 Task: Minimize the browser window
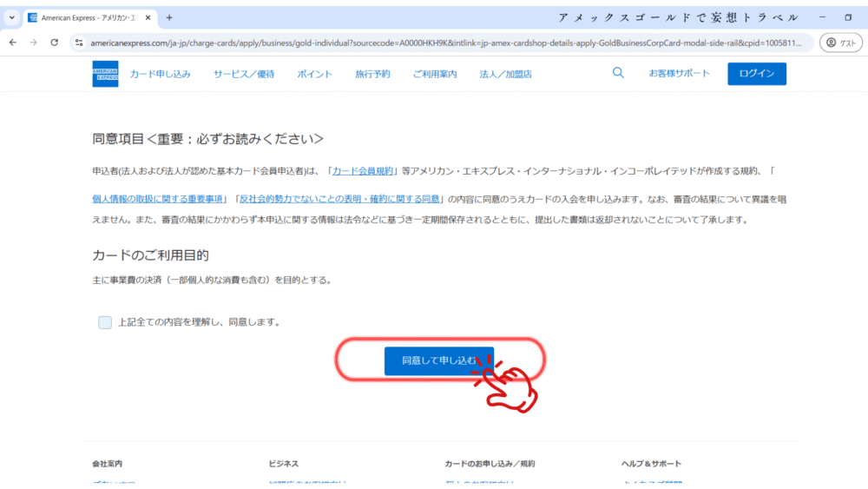[822, 17]
